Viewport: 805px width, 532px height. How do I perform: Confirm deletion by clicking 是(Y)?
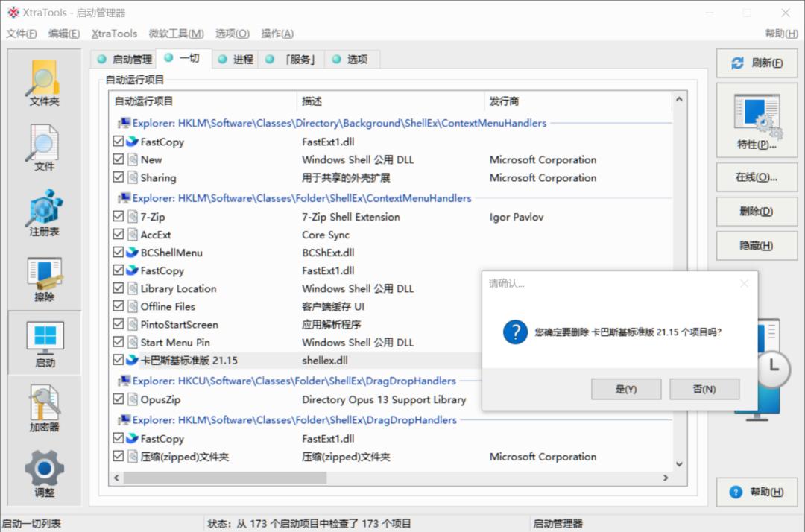625,388
